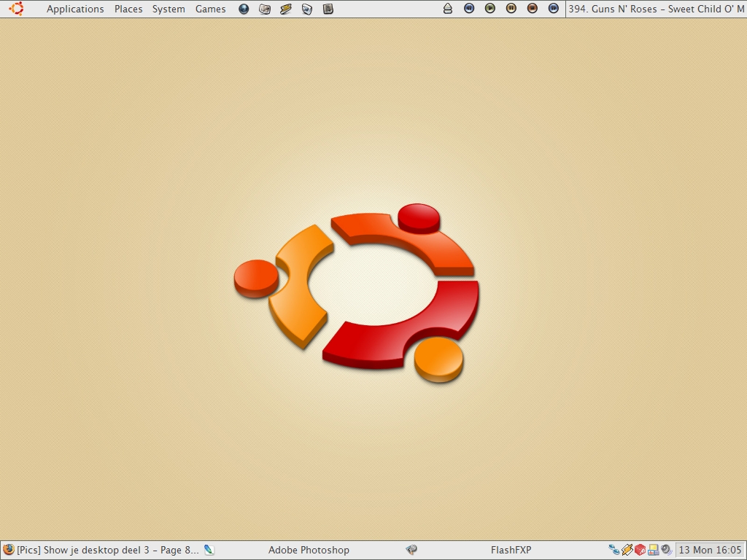Click the fourth launcher icon in top panel
Image resolution: width=747 pixels, height=560 pixels.
tap(307, 9)
